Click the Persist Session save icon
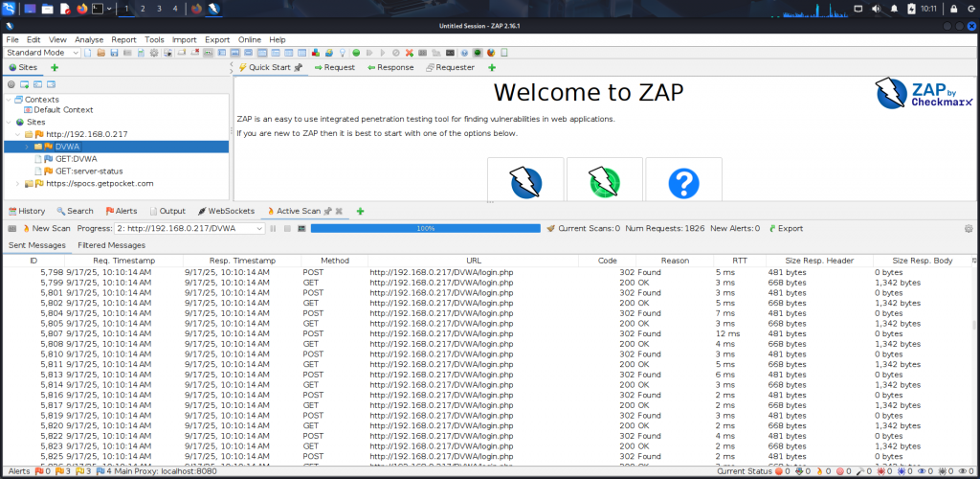The image size is (980, 479). click(x=115, y=53)
